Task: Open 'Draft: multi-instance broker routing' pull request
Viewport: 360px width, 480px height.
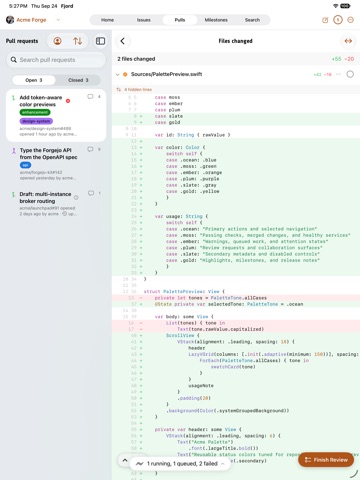Action: (56, 203)
